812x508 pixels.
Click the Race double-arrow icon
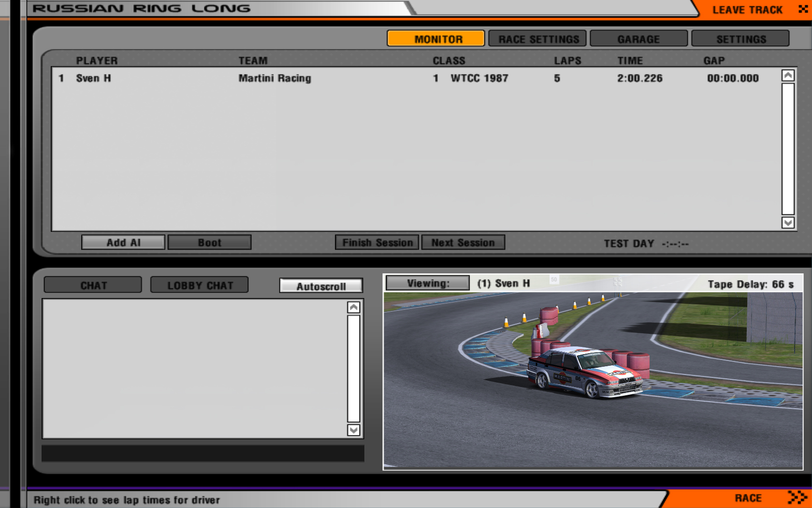pos(797,497)
